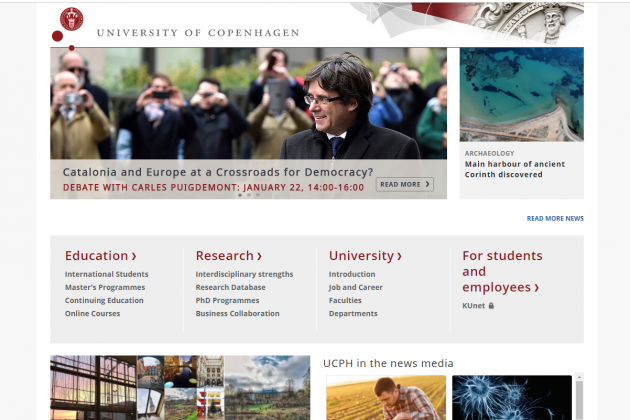The width and height of the screenshot is (630, 420).
Task: Open Online Courses link
Action: click(92, 313)
